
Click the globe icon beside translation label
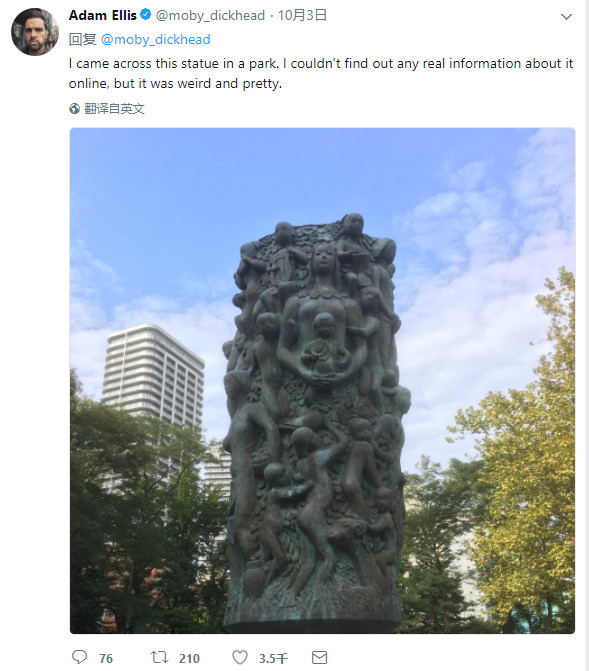[x=74, y=109]
